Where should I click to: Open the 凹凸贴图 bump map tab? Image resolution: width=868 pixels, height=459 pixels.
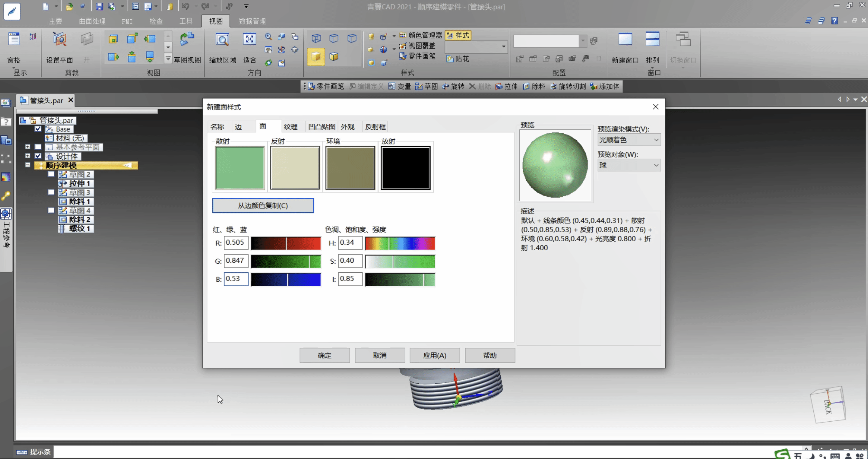pos(322,127)
